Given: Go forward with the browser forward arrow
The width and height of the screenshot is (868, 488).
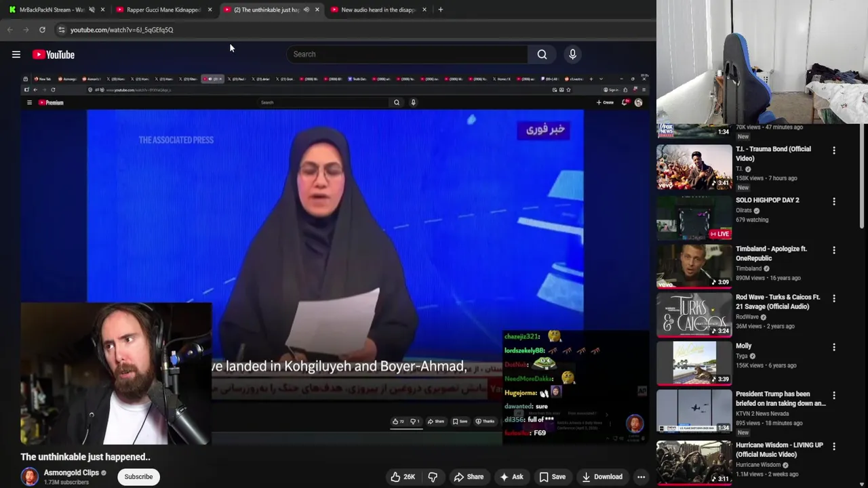Looking at the screenshot, I should (26, 30).
